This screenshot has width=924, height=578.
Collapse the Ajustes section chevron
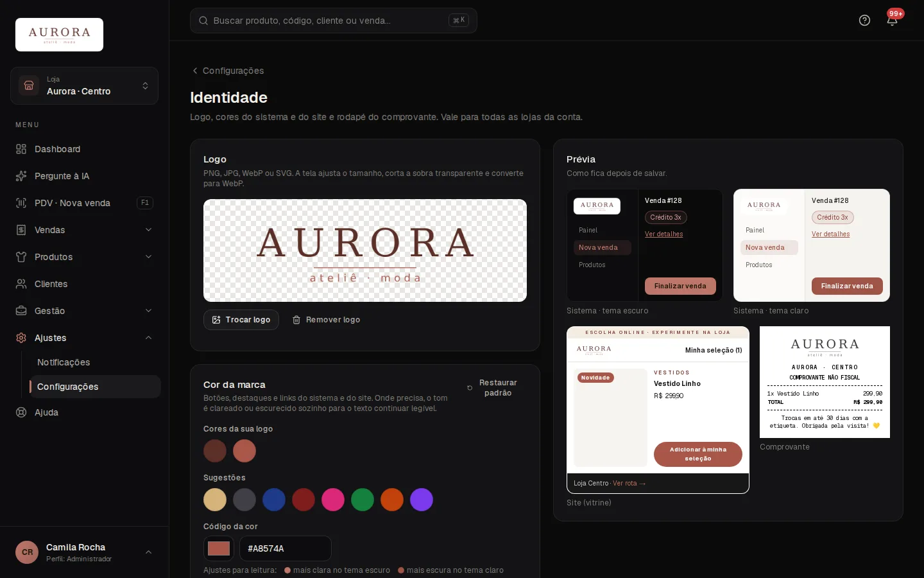[149, 338]
